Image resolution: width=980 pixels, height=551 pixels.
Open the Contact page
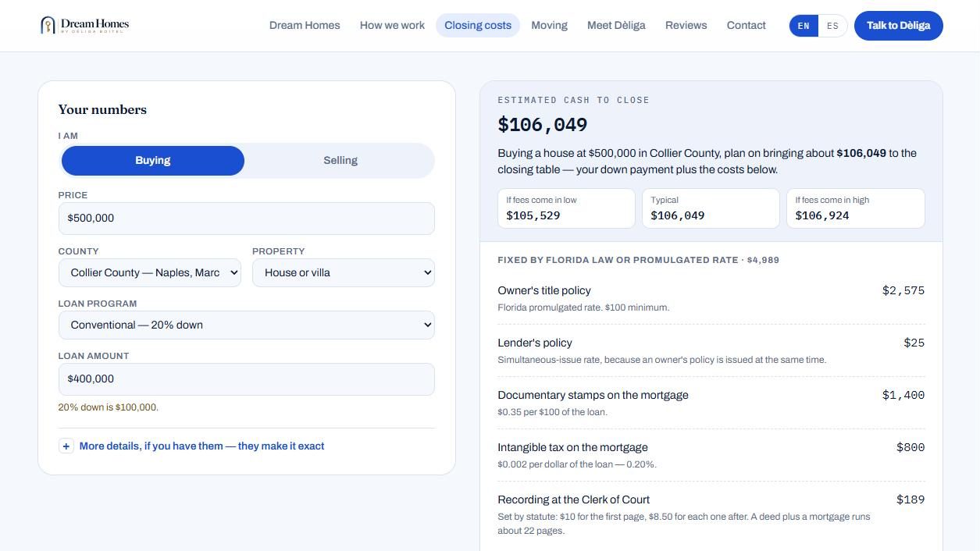[x=747, y=26]
